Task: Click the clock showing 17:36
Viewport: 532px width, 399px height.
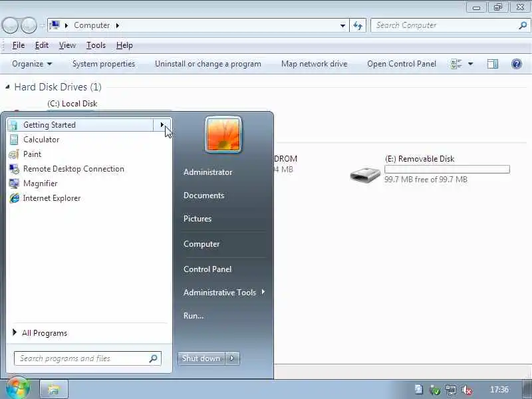Action: click(x=499, y=390)
